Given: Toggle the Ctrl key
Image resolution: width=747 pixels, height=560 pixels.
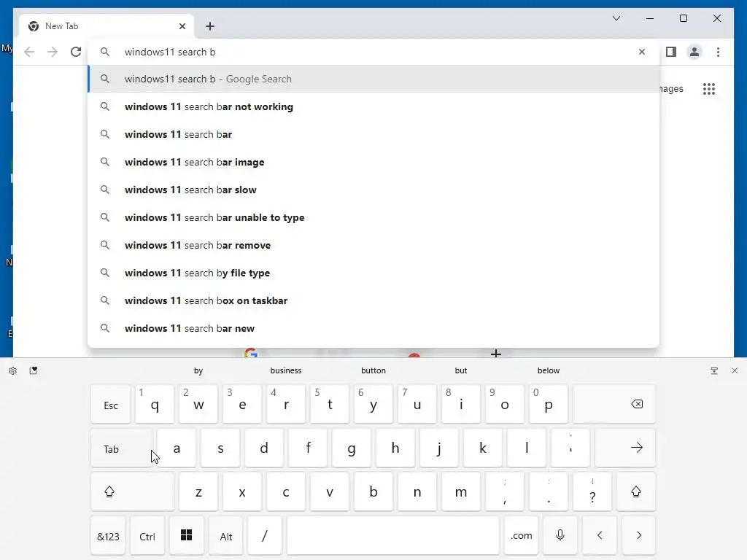Looking at the screenshot, I should tap(147, 536).
